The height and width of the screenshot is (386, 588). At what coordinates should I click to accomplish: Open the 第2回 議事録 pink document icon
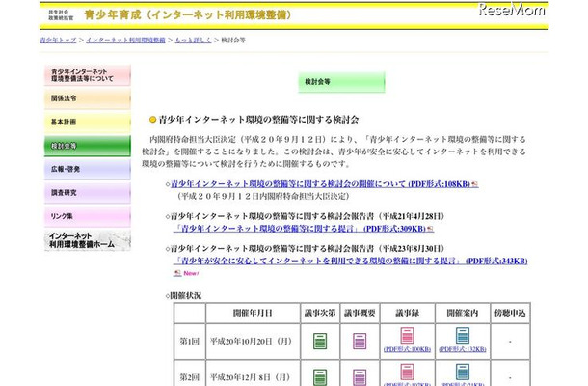[x=407, y=372]
